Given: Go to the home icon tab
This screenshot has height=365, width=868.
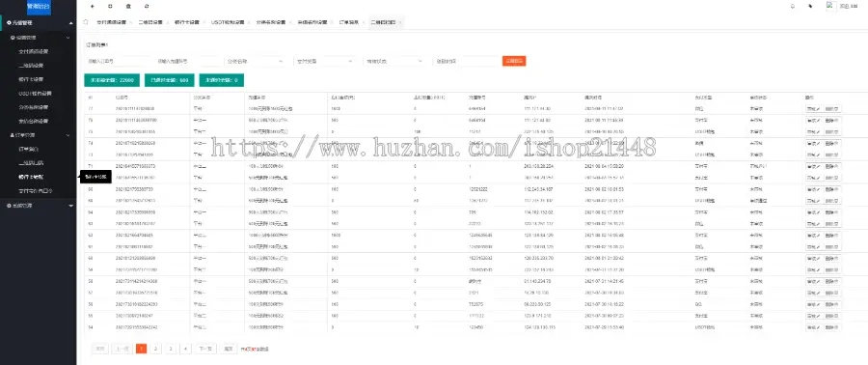Looking at the screenshot, I should point(85,22).
